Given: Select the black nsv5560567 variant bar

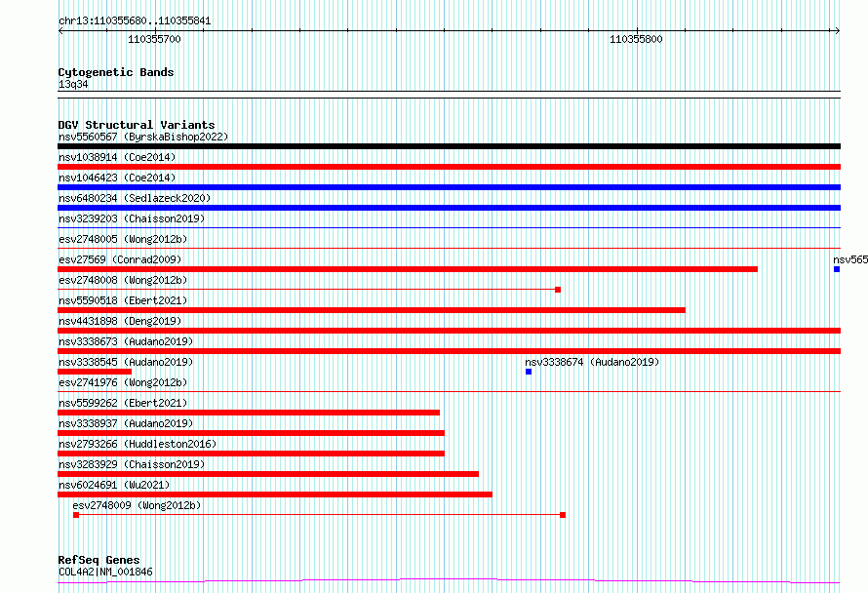Looking at the screenshot, I should (449, 146).
